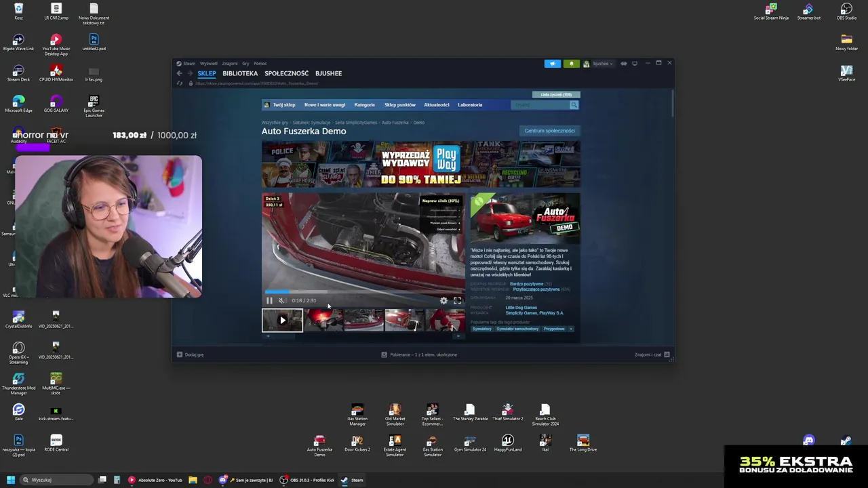The height and width of the screenshot is (488, 868).
Task: Go back in the Steam browser
Action: click(x=179, y=73)
